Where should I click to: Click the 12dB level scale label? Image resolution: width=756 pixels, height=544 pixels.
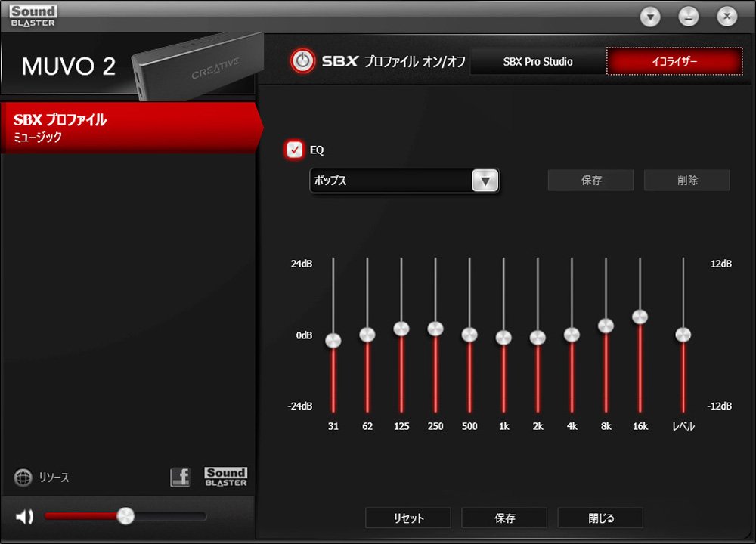tap(721, 264)
